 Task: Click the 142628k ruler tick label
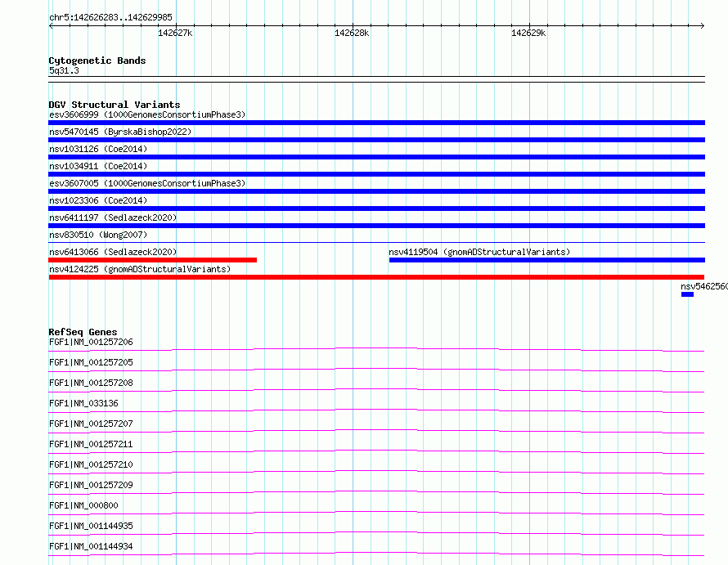tap(352, 33)
